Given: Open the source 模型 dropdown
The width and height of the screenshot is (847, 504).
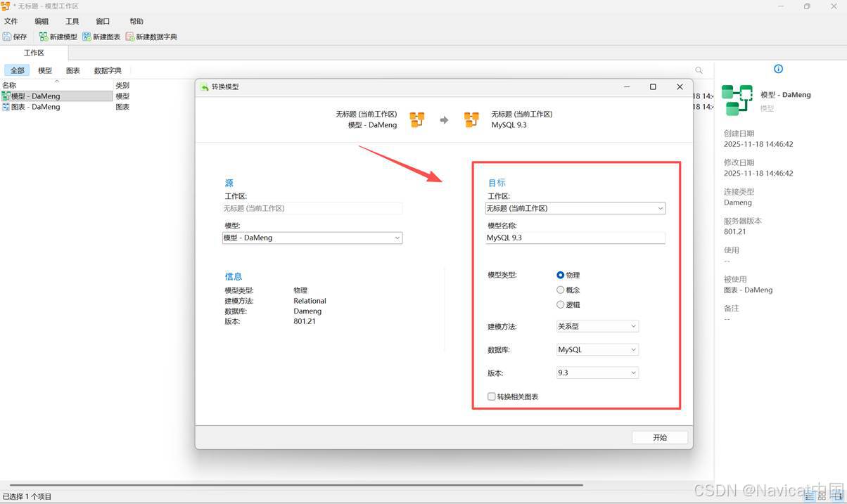Looking at the screenshot, I should 312,238.
